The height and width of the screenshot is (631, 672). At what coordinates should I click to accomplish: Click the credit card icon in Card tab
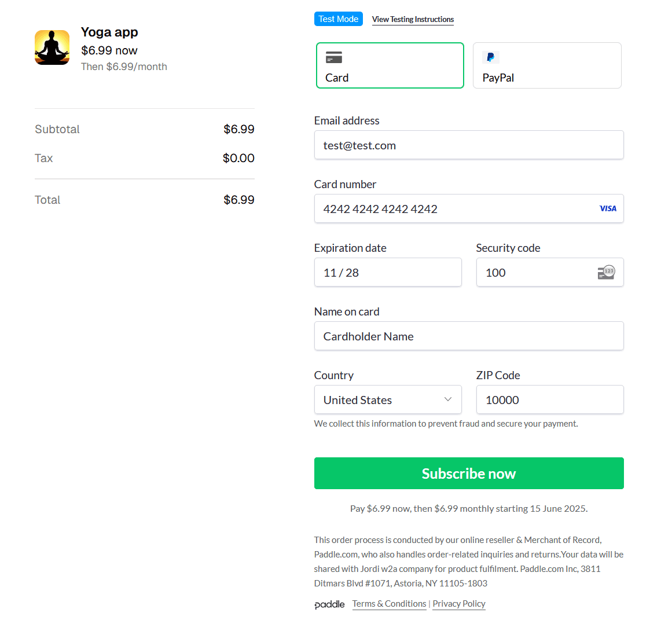[x=334, y=57]
